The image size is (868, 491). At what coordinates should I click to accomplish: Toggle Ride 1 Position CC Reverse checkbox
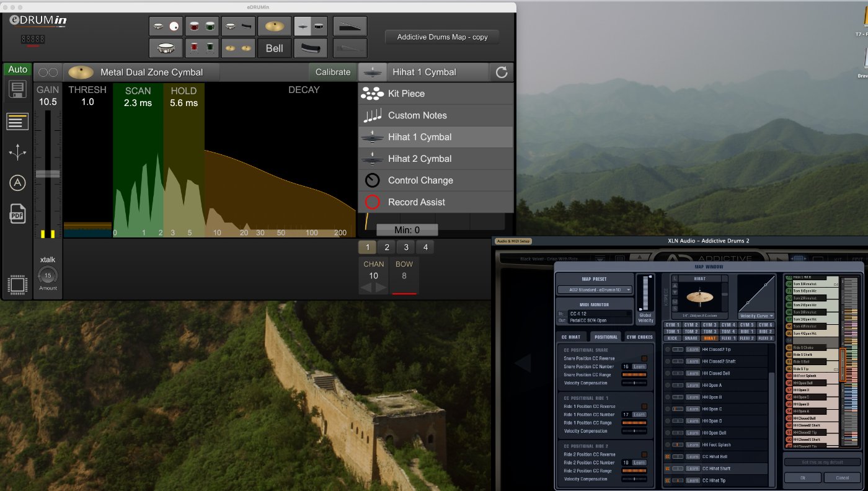(644, 407)
